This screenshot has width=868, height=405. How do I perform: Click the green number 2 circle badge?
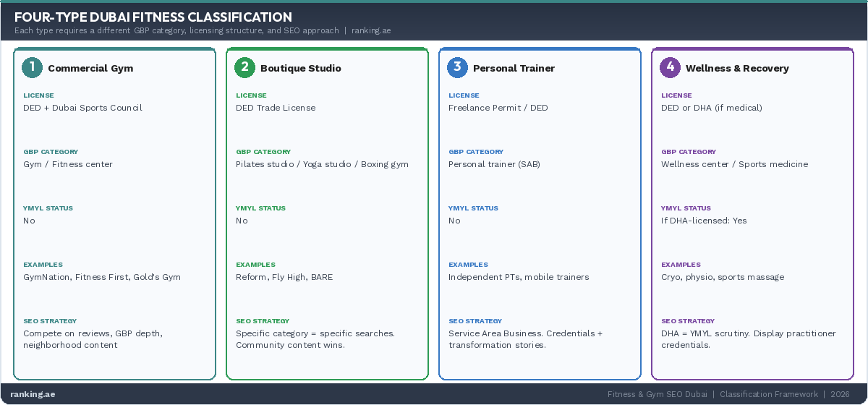click(244, 68)
